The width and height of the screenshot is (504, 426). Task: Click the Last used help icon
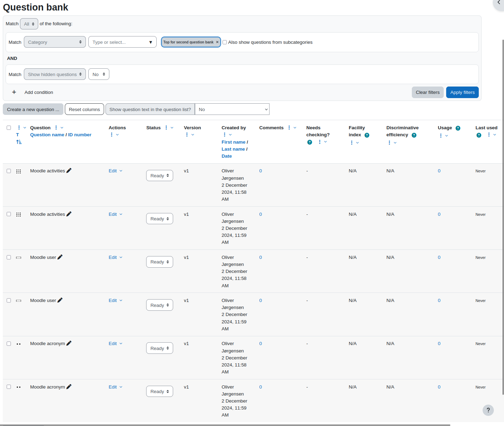[479, 135]
